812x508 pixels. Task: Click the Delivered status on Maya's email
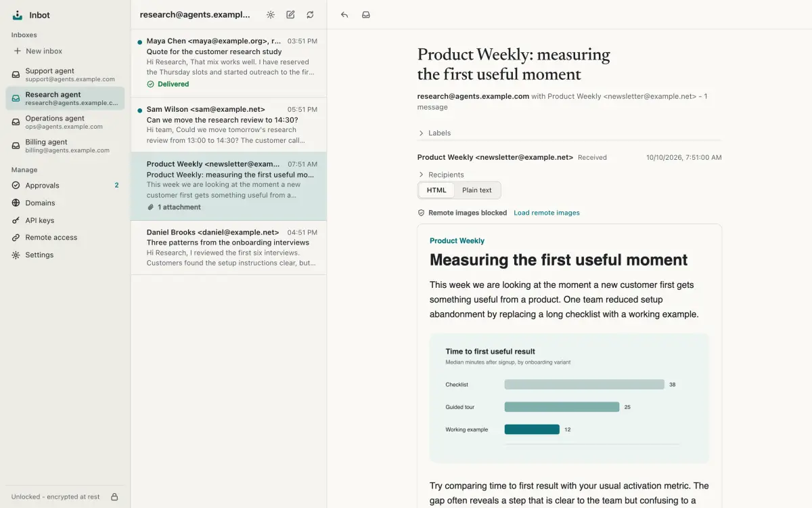pyautogui.click(x=168, y=84)
